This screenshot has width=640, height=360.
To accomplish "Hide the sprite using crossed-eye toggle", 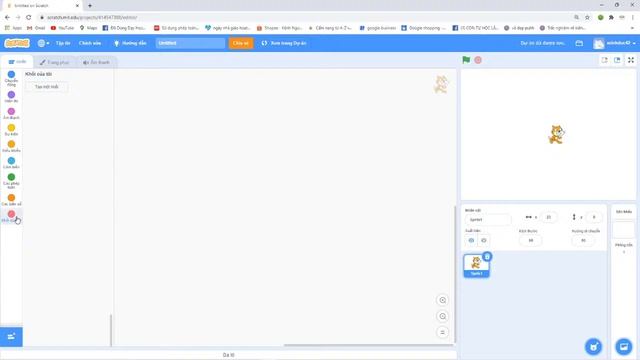I will click(x=484, y=240).
